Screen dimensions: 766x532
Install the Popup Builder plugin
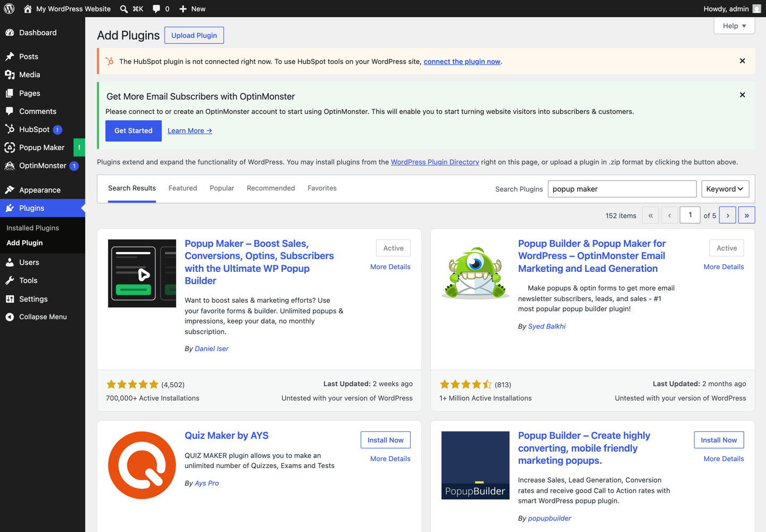[x=719, y=440]
